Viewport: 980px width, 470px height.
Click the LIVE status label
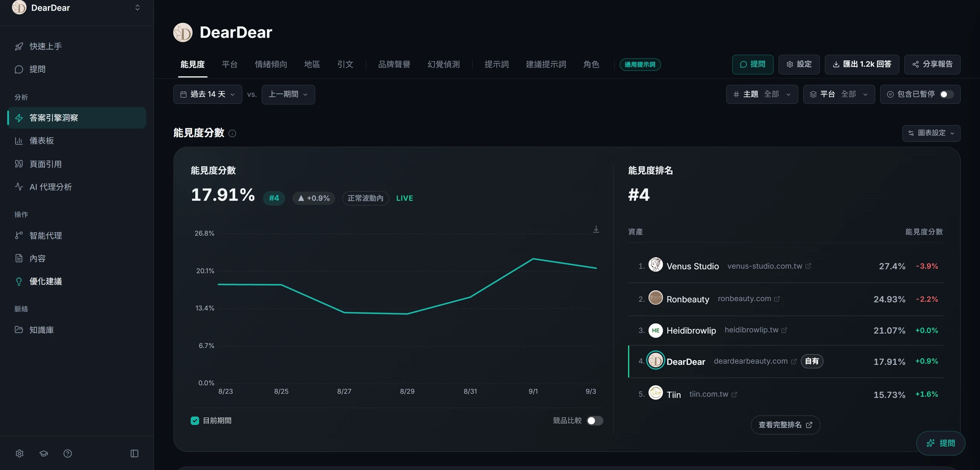point(404,198)
